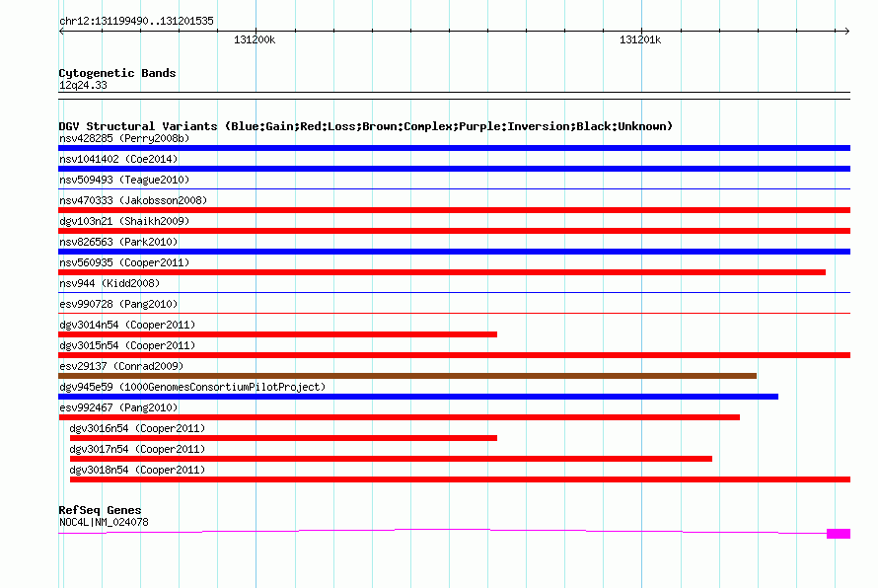Click the nsv1041402 (Coe2014) label

coord(118,159)
